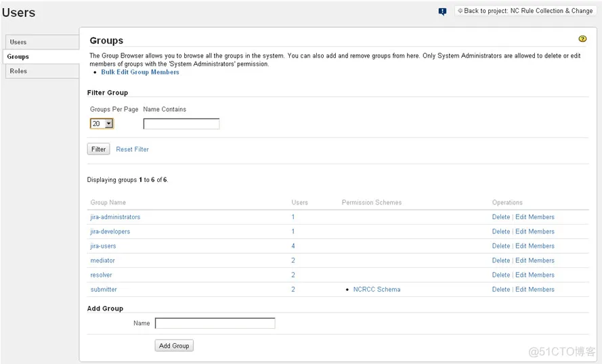Click the Add Group Name input field
This screenshot has width=602, height=364.
[x=215, y=323]
